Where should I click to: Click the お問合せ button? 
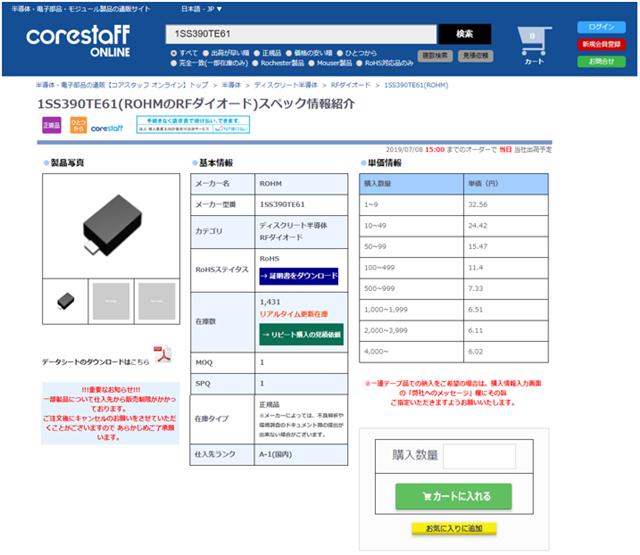click(x=601, y=62)
